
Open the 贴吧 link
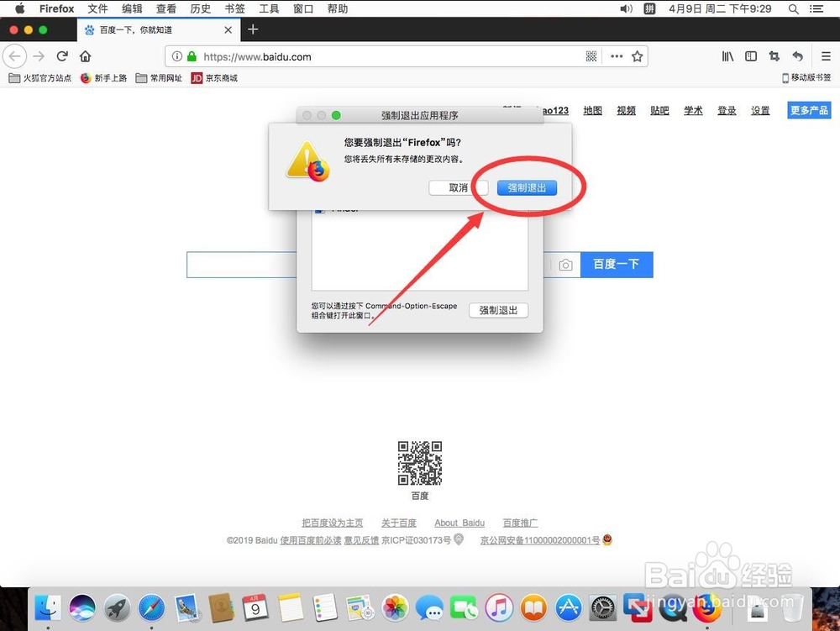(659, 110)
